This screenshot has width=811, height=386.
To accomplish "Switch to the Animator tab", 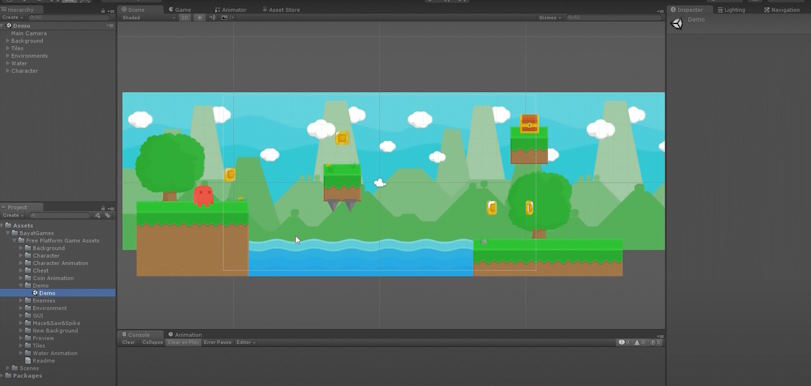I will coord(231,10).
